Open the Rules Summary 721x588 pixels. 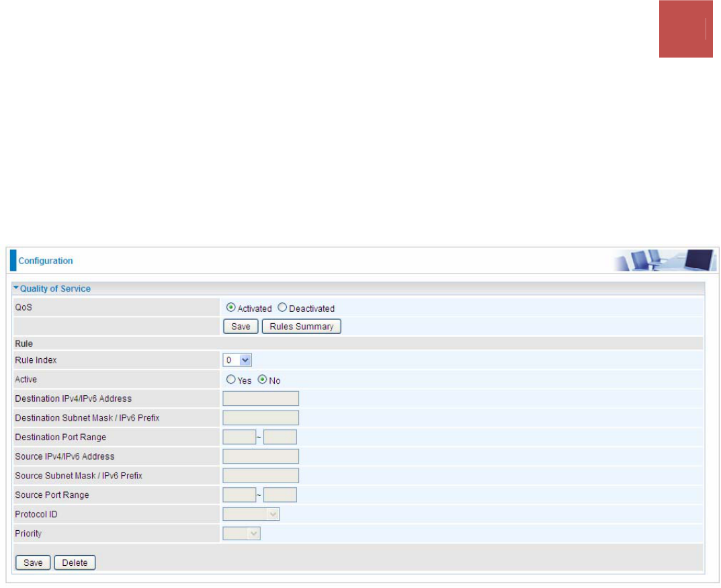tap(301, 327)
